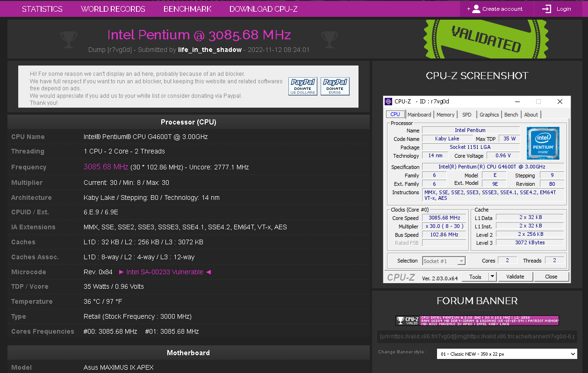This screenshot has width=588, height=373.
Task: Select the SPD tab in CPU-Z screenshot
Action: tap(467, 115)
